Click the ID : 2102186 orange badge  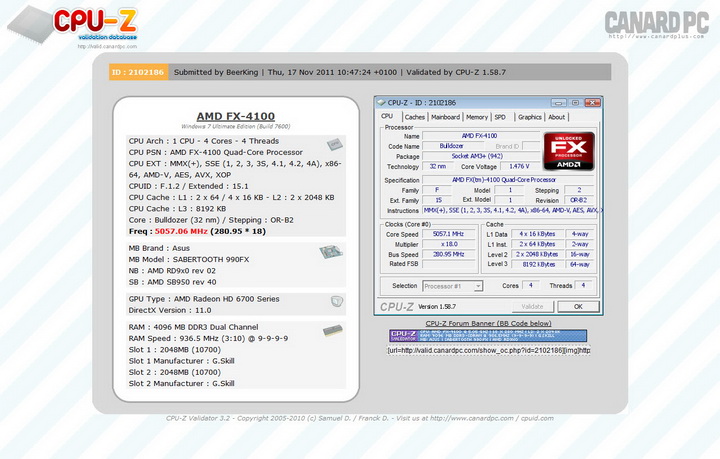[x=138, y=72]
